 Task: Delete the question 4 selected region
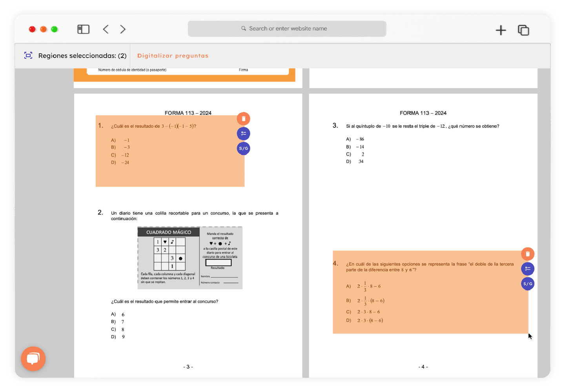tap(528, 254)
